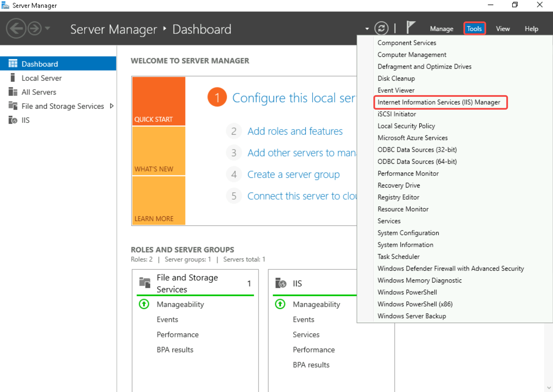553x392 pixels.
Task: Click Add roles and features link
Action: point(295,131)
